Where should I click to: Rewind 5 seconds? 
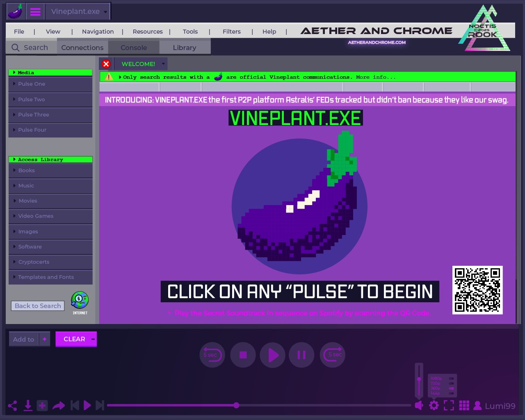pos(212,355)
